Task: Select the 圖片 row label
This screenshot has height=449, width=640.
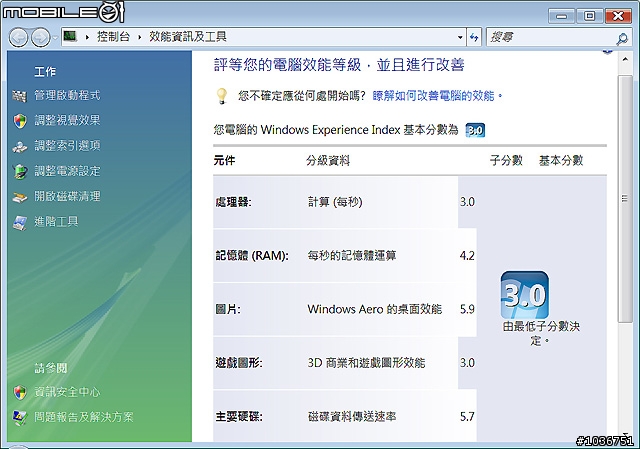Action: [228, 309]
